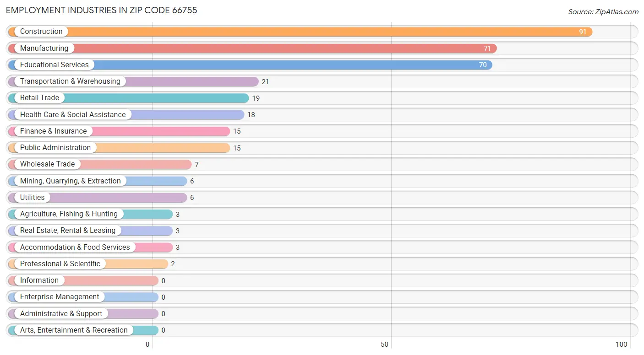
Task: Click the Professional & Scientific value 2
Action: click(x=173, y=264)
